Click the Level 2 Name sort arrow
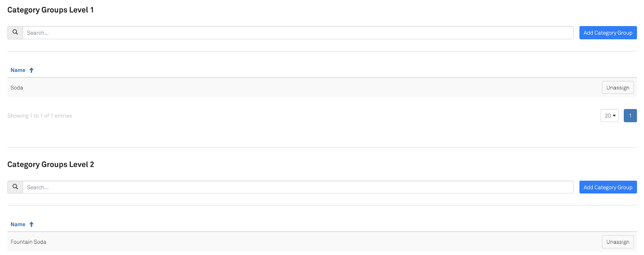Image resolution: width=644 pixels, height=255 pixels. (31, 224)
